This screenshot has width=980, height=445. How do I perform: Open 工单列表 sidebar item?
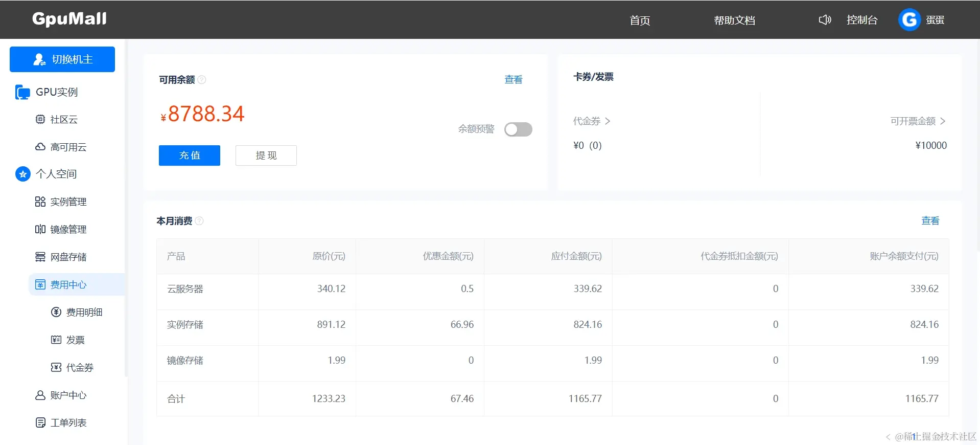[68, 422]
